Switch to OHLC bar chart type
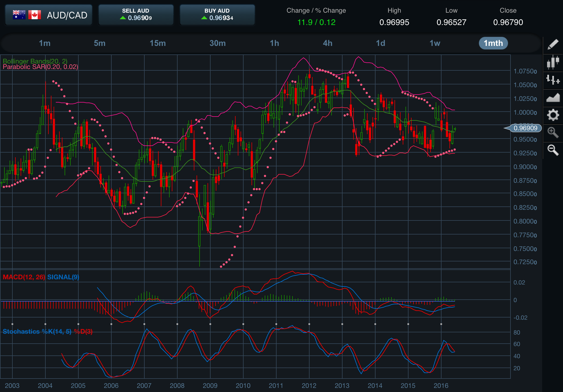Image resolution: width=563 pixels, height=392 pixels. pos(553,80)
